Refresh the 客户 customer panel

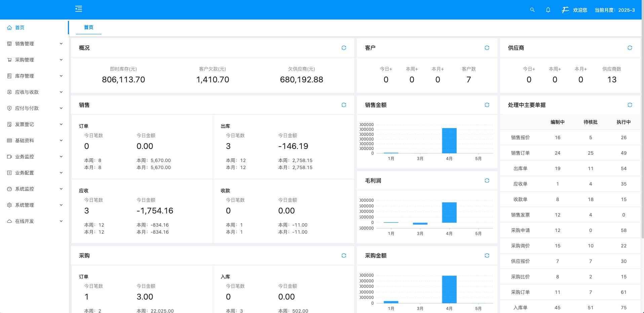tap(487, 48)
